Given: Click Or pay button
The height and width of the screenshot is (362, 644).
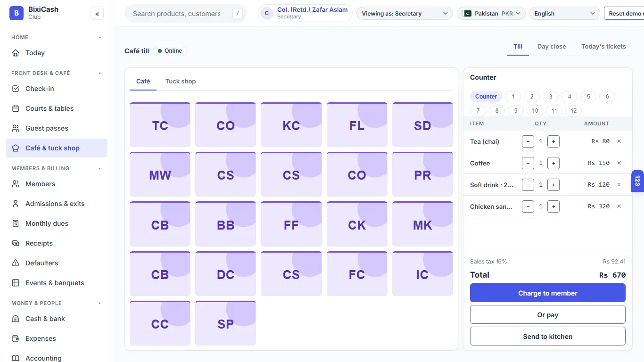Looking at the screenshot, I should [x=548, y=314].
